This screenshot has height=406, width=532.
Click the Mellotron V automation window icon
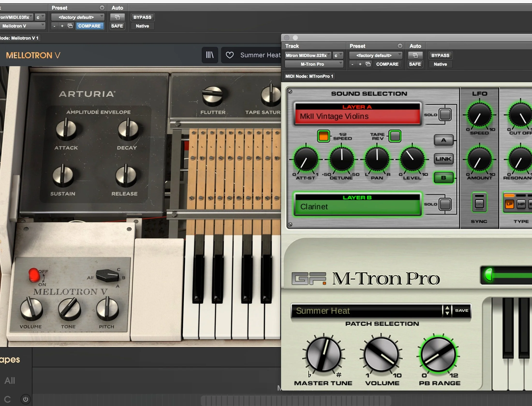point(117,17)
